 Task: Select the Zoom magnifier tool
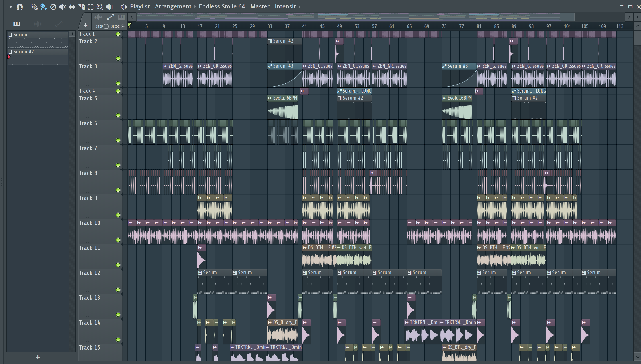pos(100,7)
